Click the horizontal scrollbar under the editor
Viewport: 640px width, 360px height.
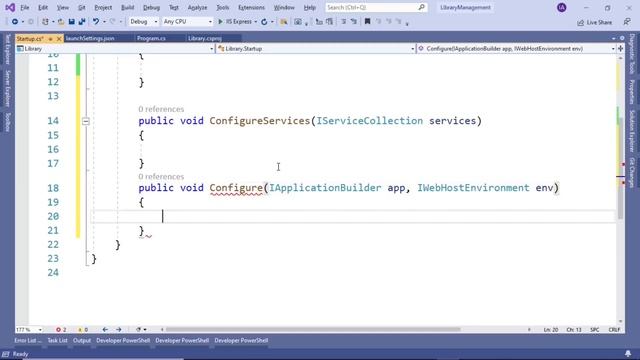(313, 329)
